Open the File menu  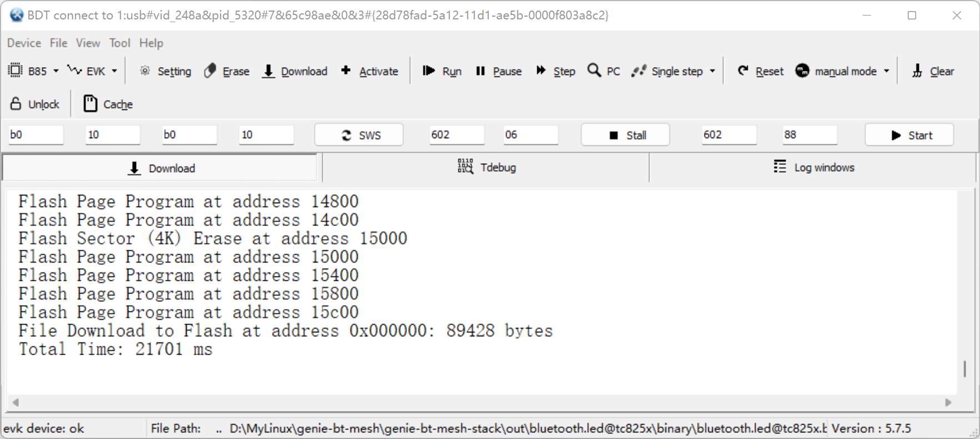tap(58, 43)
